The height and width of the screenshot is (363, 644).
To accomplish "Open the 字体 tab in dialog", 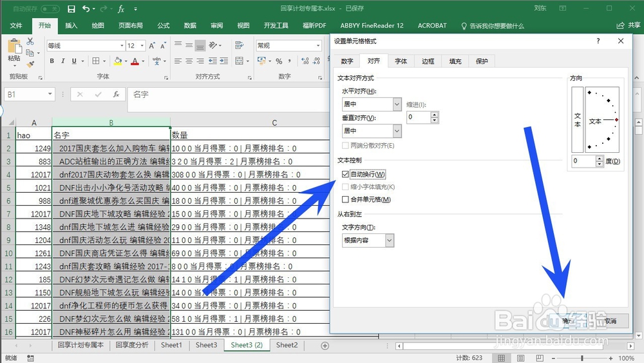I will (x=401, y=61).
